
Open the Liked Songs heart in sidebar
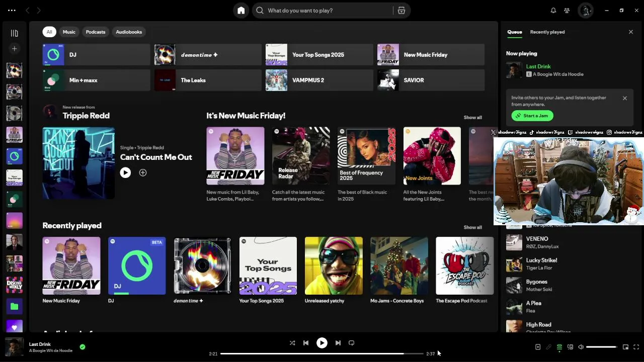pos(14,327)
